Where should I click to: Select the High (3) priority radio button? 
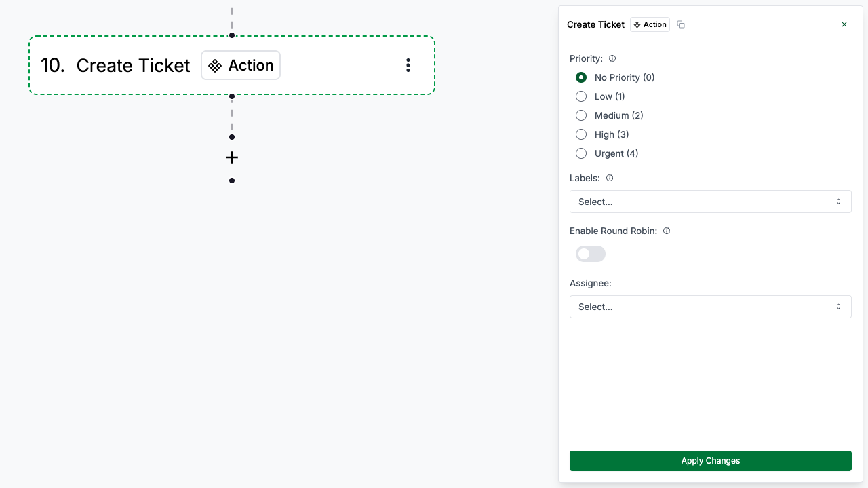[581, 134]
